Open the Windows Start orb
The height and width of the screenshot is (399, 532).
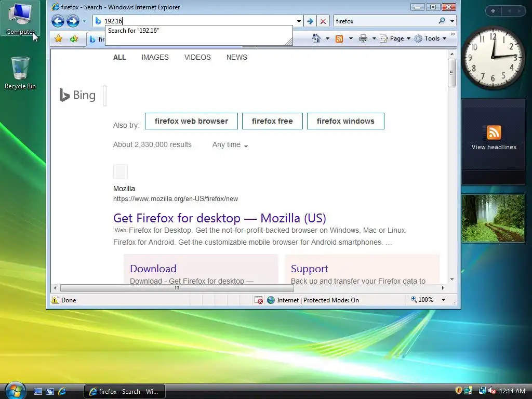16,391
